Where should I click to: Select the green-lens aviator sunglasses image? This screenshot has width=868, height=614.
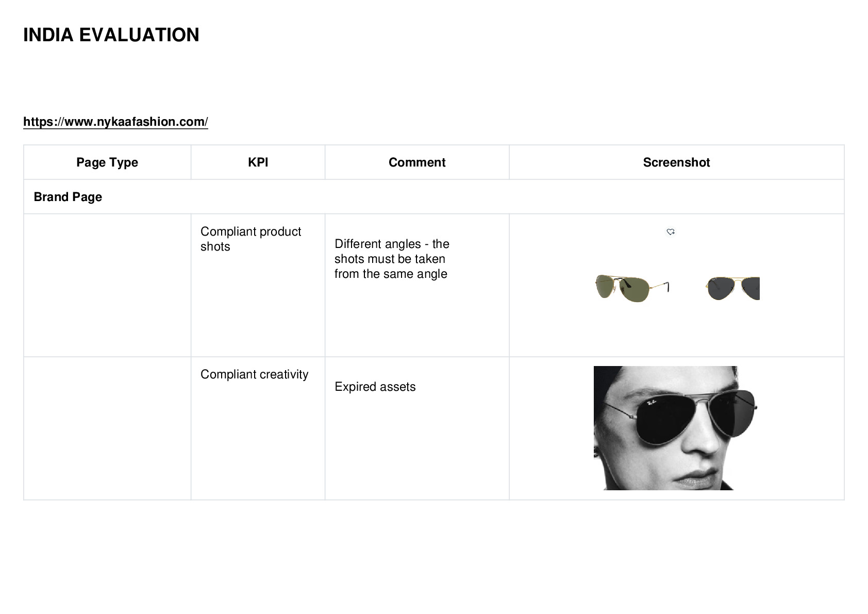632,288
